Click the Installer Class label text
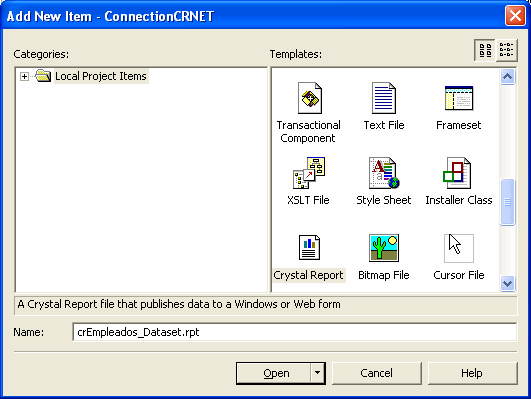Viewport: 531px width, 399px height. (459, 200)
